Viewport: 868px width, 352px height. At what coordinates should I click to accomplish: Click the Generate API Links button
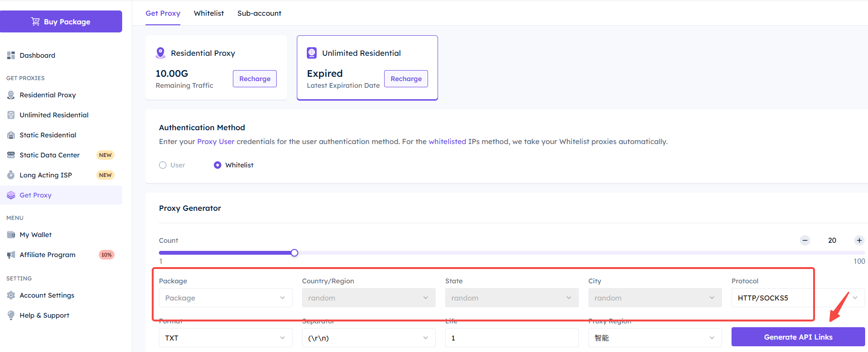click(x=798, y=337)
